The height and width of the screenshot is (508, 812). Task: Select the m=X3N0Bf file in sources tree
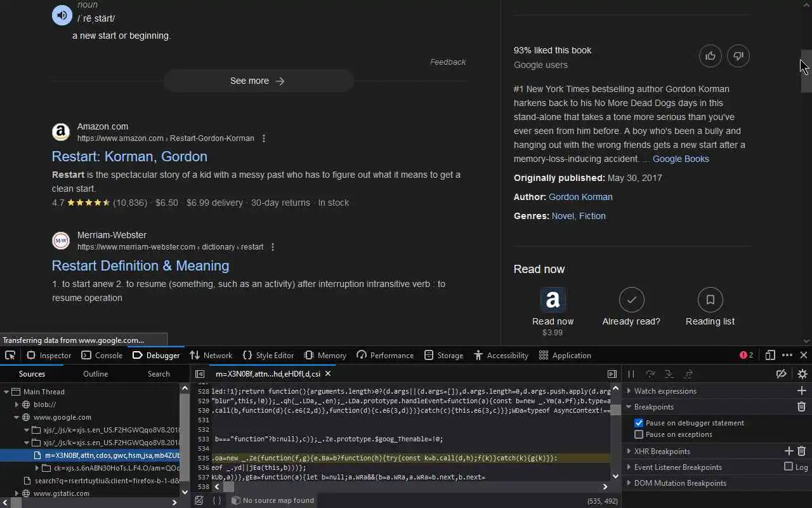coord(90,455)
